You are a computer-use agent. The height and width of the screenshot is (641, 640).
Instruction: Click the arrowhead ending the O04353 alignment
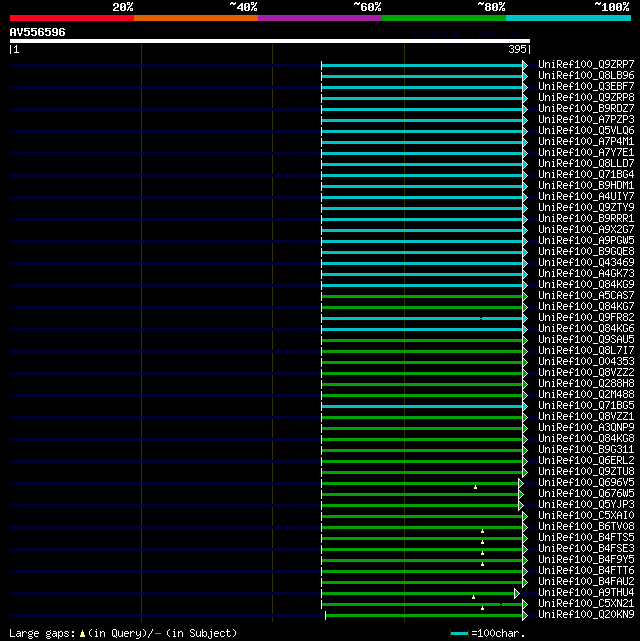coord(525,362)
